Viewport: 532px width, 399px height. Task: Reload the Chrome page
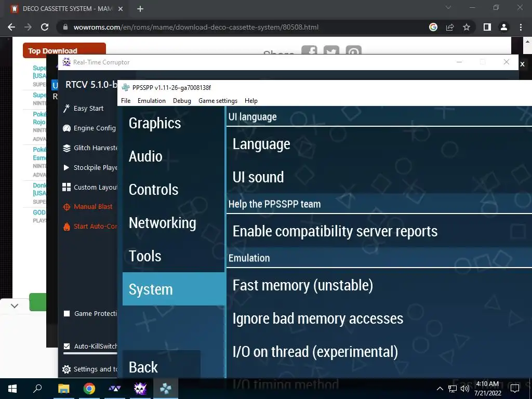coord(45,27)
